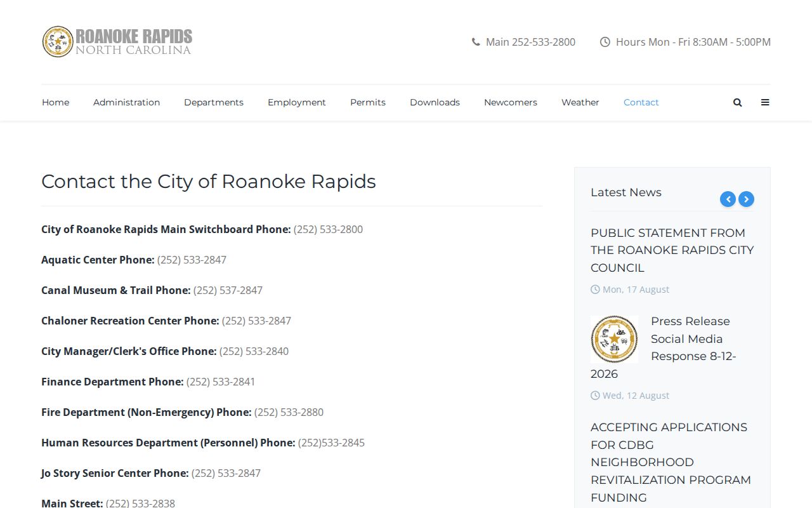Click the Finance Department phone number
This screenshot has height=508, width=812.
(221, 382)
